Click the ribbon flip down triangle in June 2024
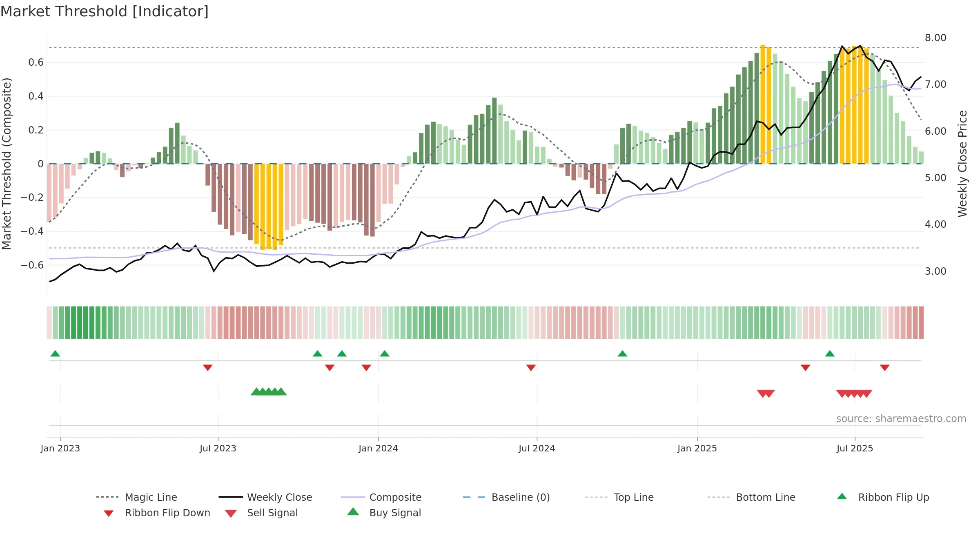 tap(531, 368)
